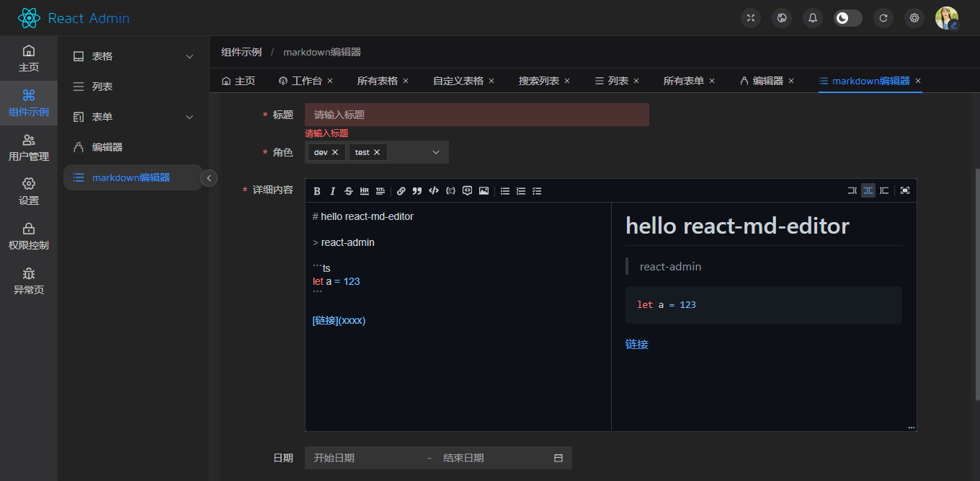
Task: Insert a code block from the toolbar
Action: [450, 190]
